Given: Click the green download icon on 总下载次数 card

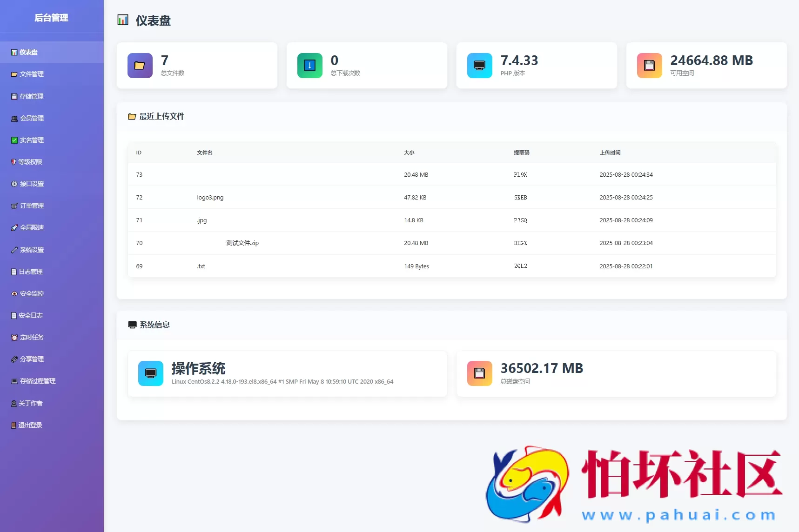Looking at the screenshot, I should click(309, 66).
